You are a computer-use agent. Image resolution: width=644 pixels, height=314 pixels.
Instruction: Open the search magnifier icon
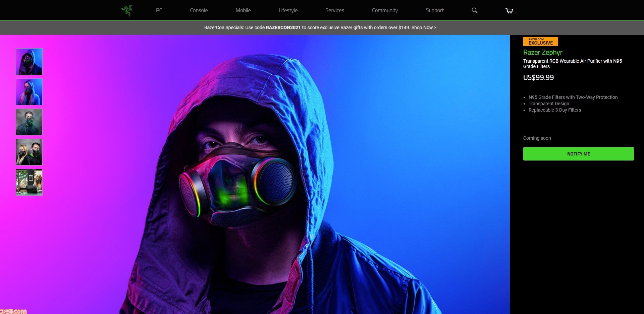pyautogui.click(x=474, y=10)
